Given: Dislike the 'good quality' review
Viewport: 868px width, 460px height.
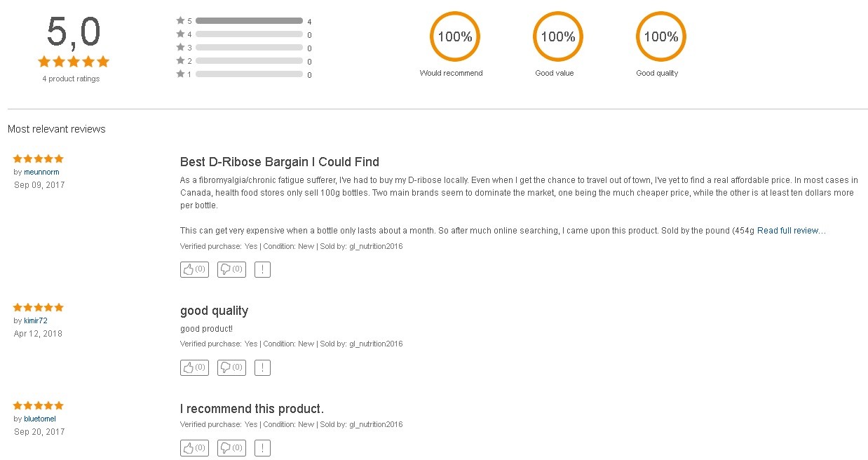Looking at the screenshot, I should pos(231,367).
